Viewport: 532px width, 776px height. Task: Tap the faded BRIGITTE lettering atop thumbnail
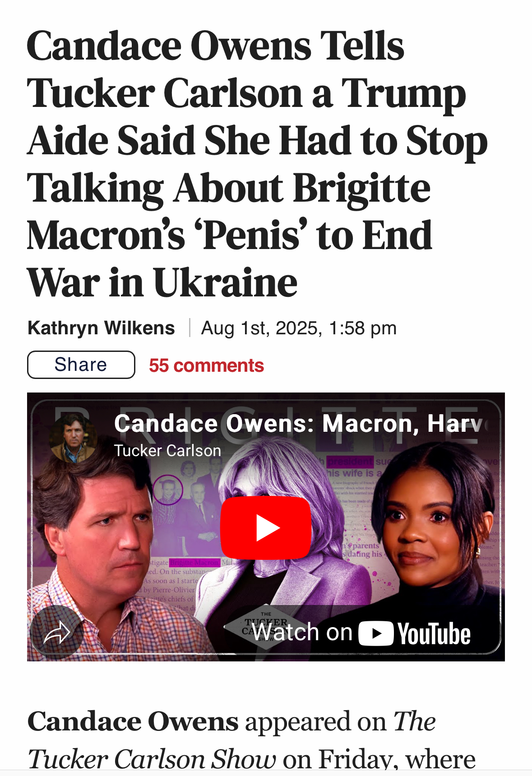coord(266,424)
